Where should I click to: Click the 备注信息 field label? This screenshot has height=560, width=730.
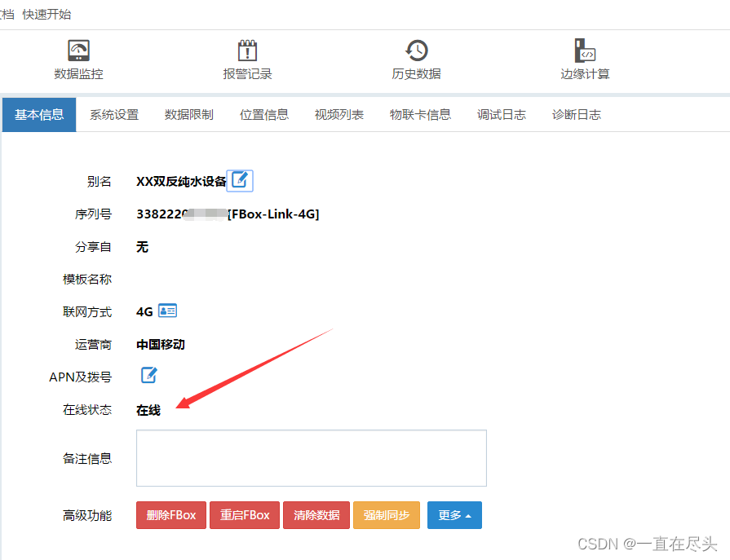tap(87, 459)
